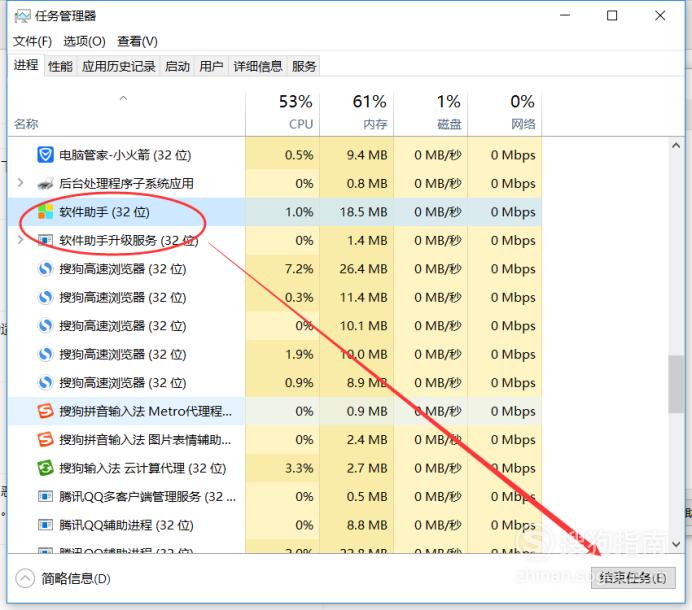Image resolution: width=692 pixels, height=610 pixels.
Task: Select the 软件助手 (32 位) process name
Action: click(104, 212)
